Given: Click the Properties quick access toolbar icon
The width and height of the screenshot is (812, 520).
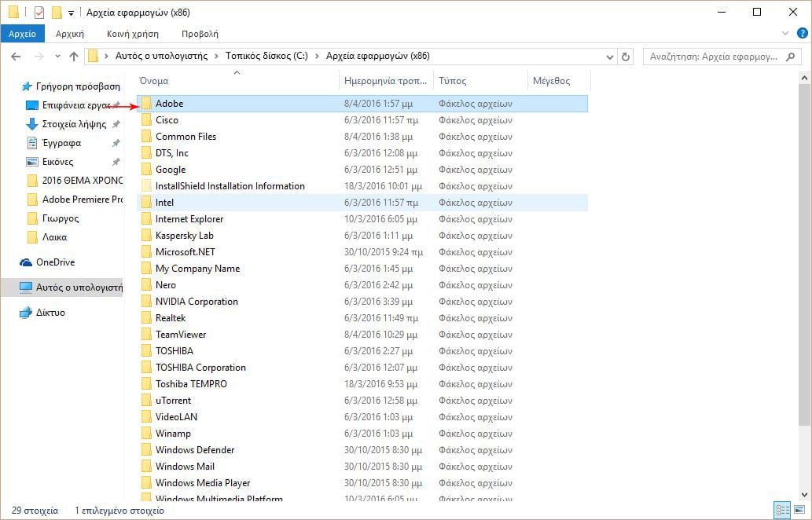Looking at the screenshot, I should coord(39,13).
